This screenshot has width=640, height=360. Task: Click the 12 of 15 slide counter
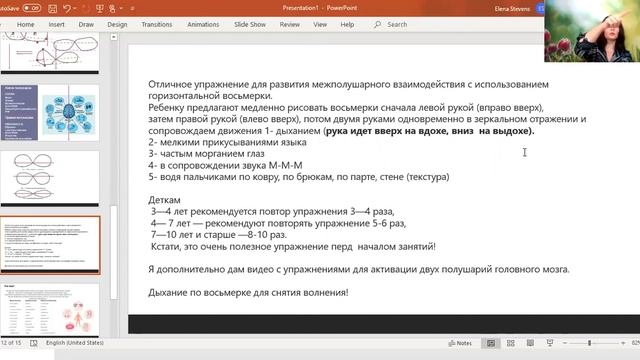pyautogui.click(x=11, y=343)
